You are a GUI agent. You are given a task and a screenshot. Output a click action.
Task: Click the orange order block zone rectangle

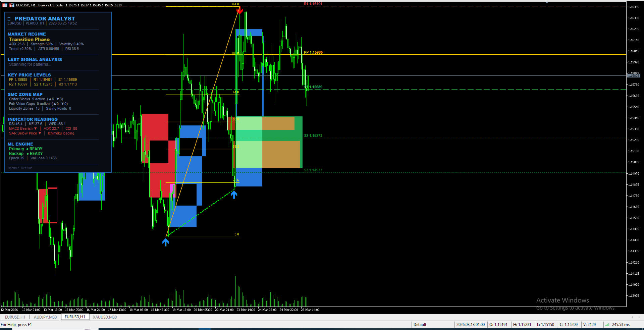pyautogui.click(x=281, y=154)
